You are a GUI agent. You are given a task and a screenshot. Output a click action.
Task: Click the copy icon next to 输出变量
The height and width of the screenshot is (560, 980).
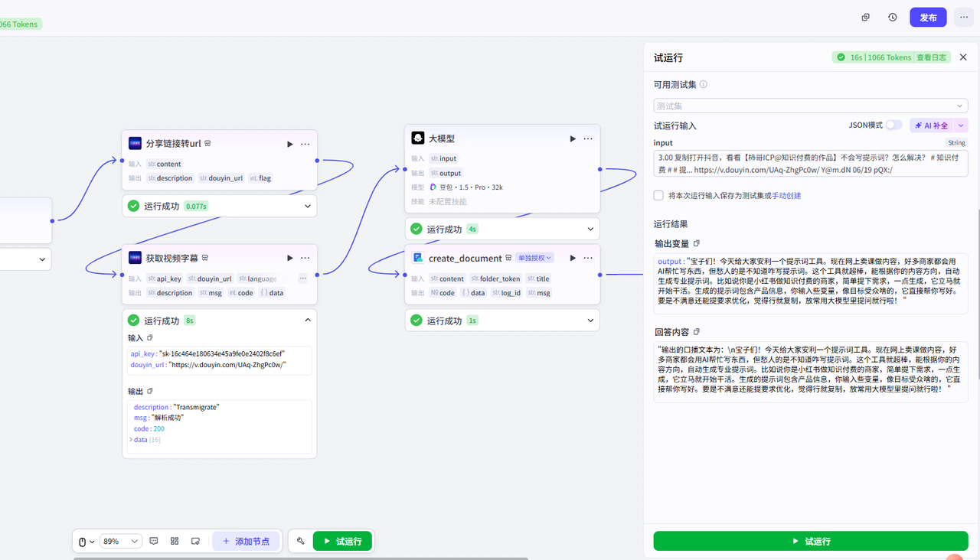point(697,243)
